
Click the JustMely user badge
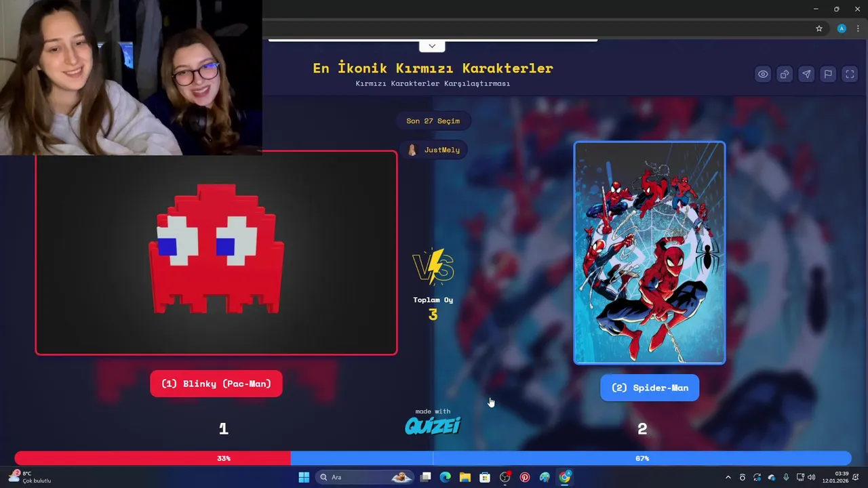coord(433,150)
